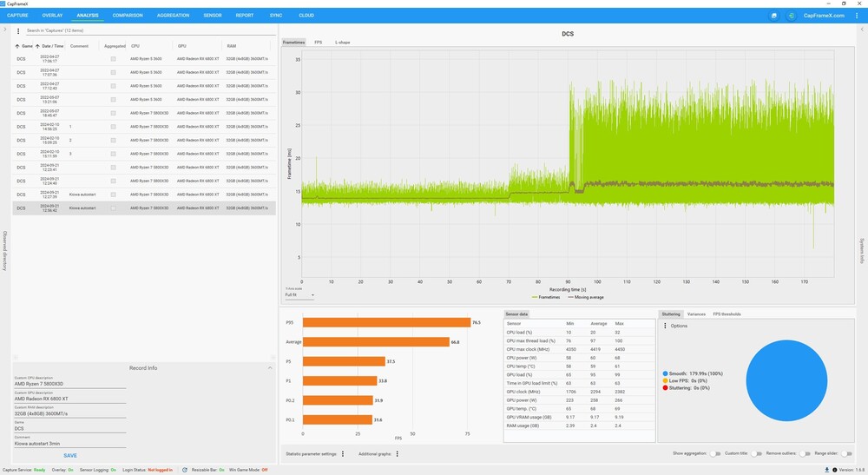The height and width of the screenshot is (475, 868).
Task: Select capture dated 2022-04-27 17:12:43
Action: (x=144, y=86)
